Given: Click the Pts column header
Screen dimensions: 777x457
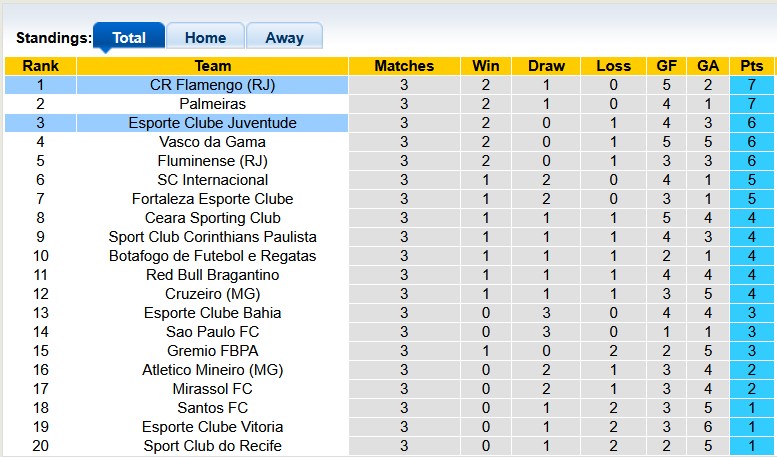Looking at the screenshot, I should (x=751, y=66).
